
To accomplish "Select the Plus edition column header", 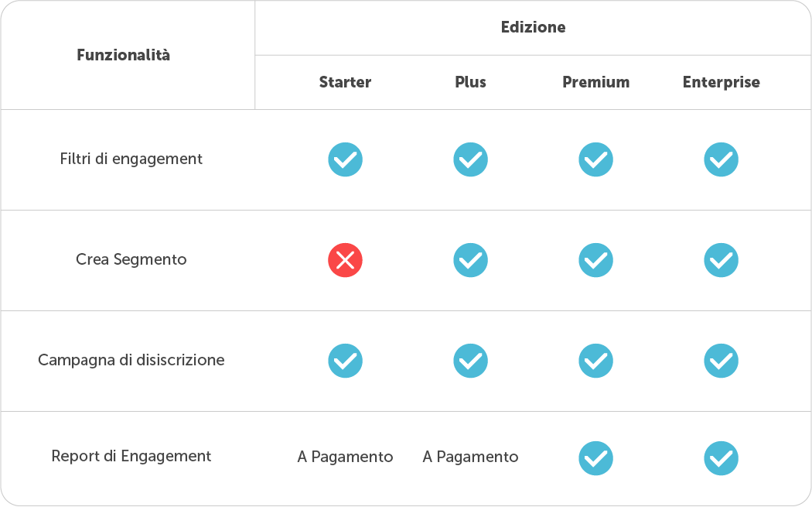I will 470,82.
